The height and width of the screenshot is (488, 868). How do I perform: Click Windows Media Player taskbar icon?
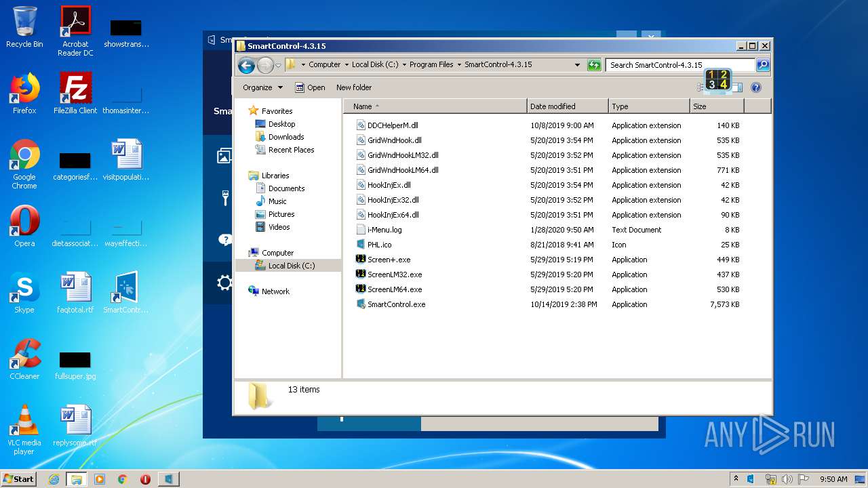tap(100, 479)
